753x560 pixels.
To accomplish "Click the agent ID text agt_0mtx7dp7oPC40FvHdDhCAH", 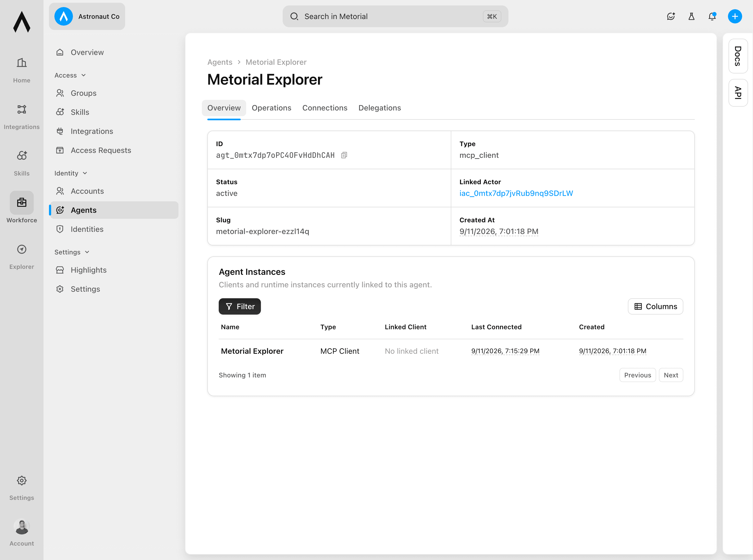I will 276,155.
